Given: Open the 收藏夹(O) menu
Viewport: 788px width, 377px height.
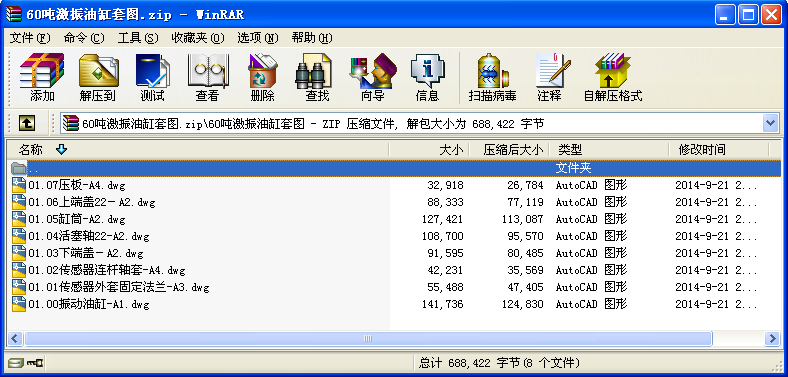Looking at the screenshot, I should [198, 38].
